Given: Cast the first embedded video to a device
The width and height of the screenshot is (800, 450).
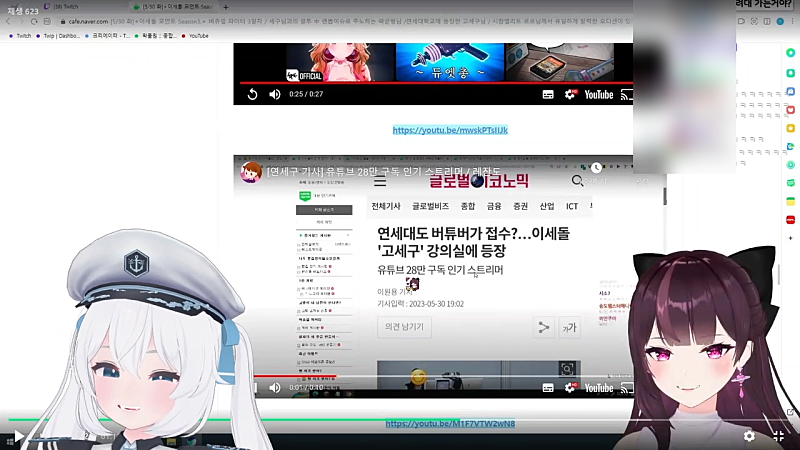Looking at the screenshot, I should coord(626,95).
